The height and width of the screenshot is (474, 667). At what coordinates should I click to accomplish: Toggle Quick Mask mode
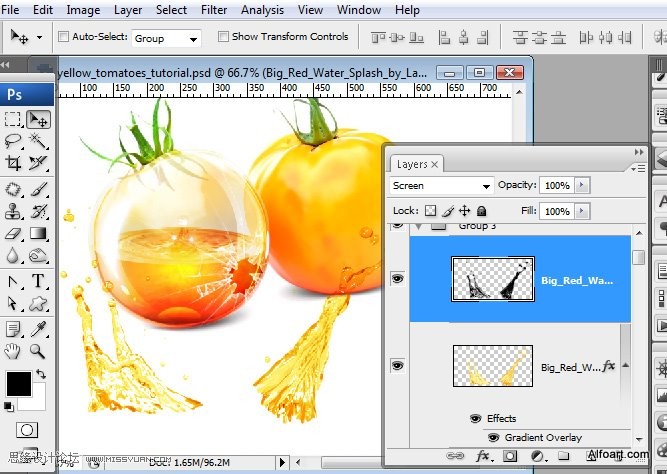tap(27, 430)
